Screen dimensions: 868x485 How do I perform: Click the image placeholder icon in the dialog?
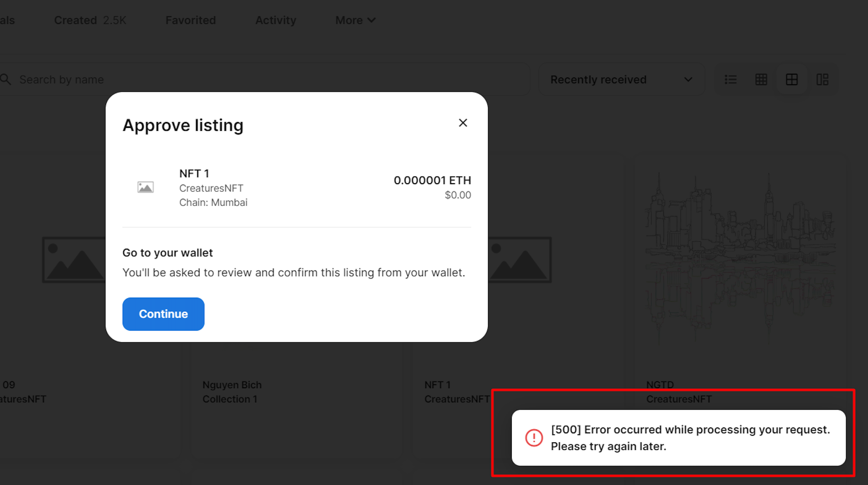[146, 187]
